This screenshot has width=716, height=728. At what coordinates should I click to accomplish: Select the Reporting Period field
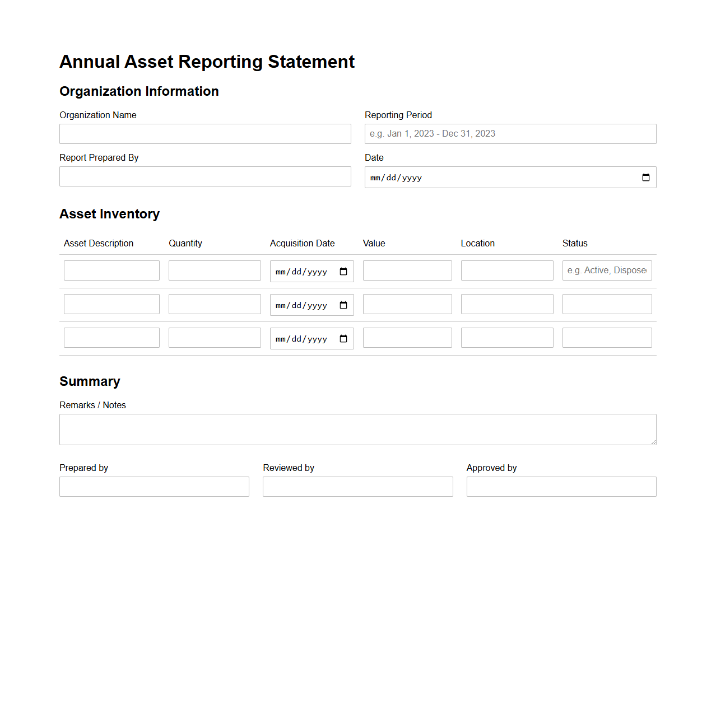[x=510, y=133]
